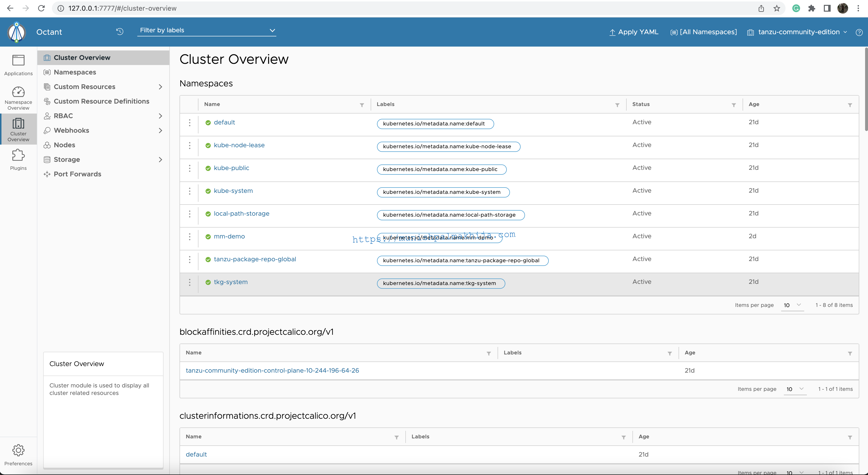868x475 pixels.
Task: Open Preferences gear icon
Action: pos(18,450)
